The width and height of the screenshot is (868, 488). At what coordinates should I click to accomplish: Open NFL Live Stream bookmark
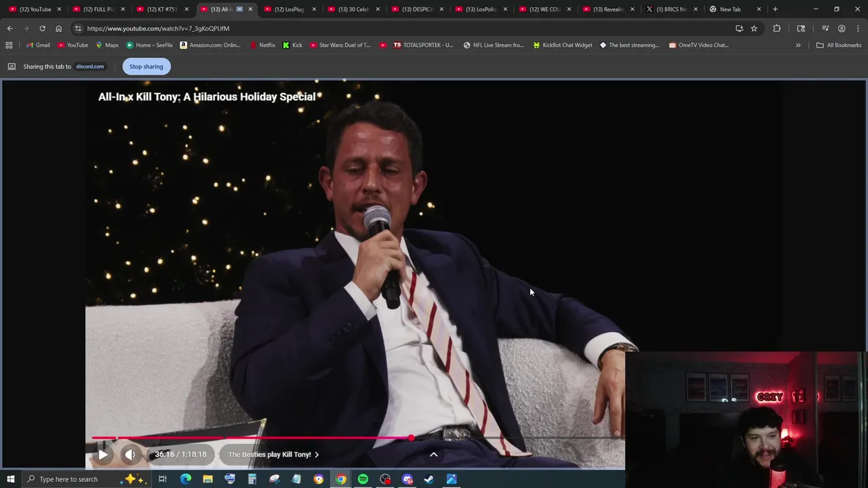[x=494, y=45]
